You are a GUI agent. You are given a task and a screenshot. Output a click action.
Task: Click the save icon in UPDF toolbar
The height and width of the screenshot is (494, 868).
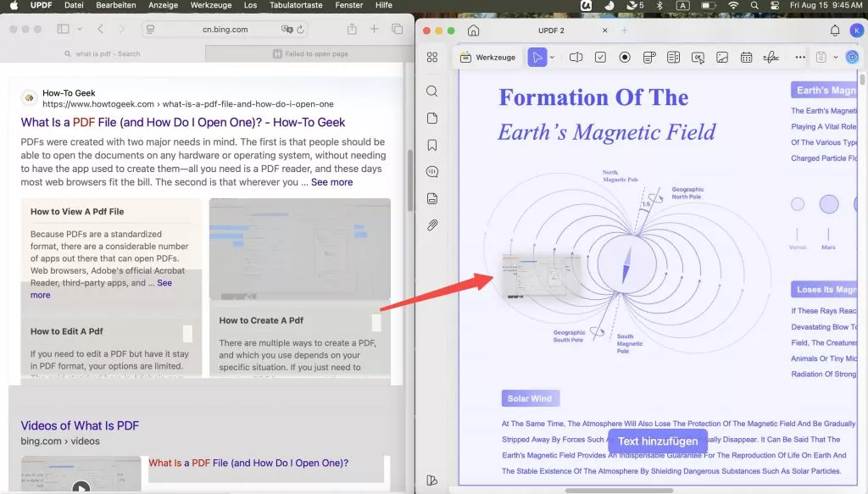[x=821, y=58]
